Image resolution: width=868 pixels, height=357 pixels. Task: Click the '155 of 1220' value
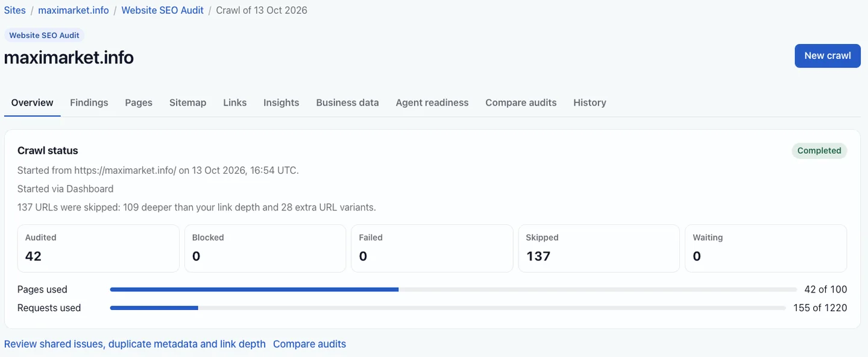click(x=820, y=308)
